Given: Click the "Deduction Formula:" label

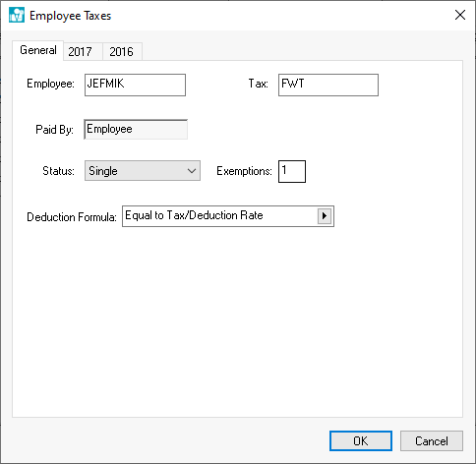Looking at the screenshot, I should (72, 217).
